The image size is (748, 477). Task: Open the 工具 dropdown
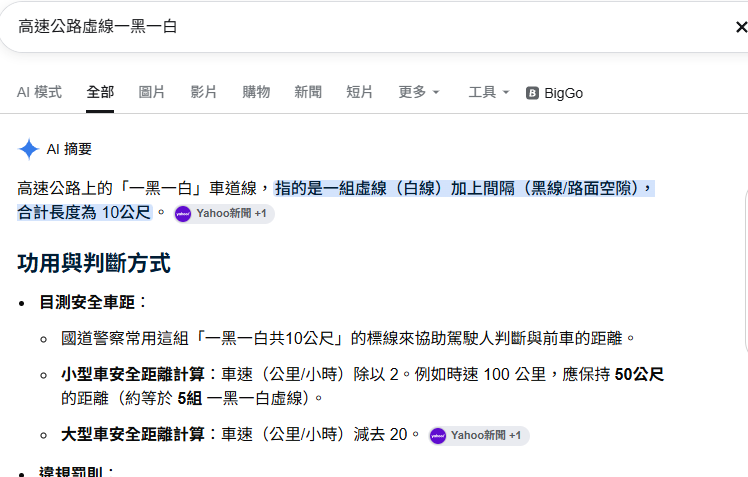click(489, 92)
